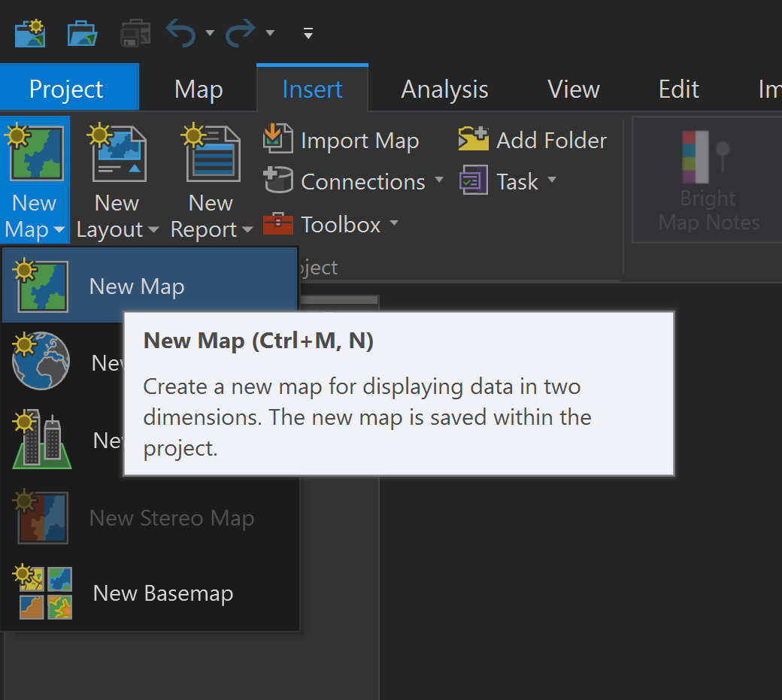Screen dimensions: 782x700
Task: Expand the Connections dropdown
Action: (x=439, y=181)
